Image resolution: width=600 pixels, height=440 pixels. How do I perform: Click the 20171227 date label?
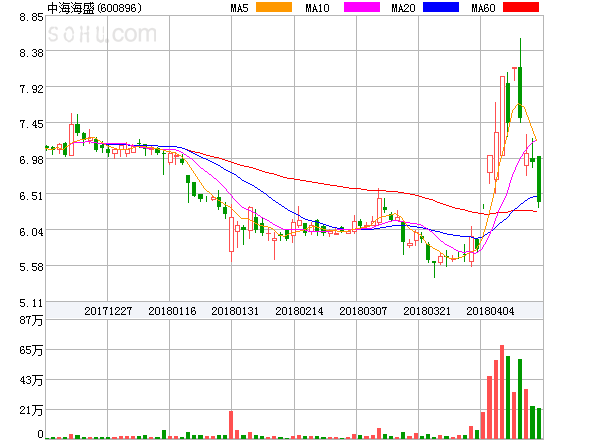108,311
